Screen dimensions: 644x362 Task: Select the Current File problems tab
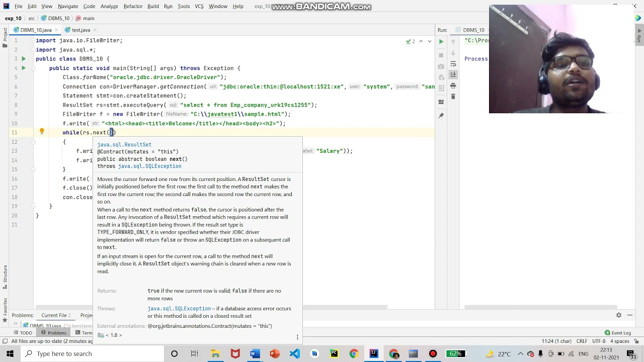coord(55,315)
